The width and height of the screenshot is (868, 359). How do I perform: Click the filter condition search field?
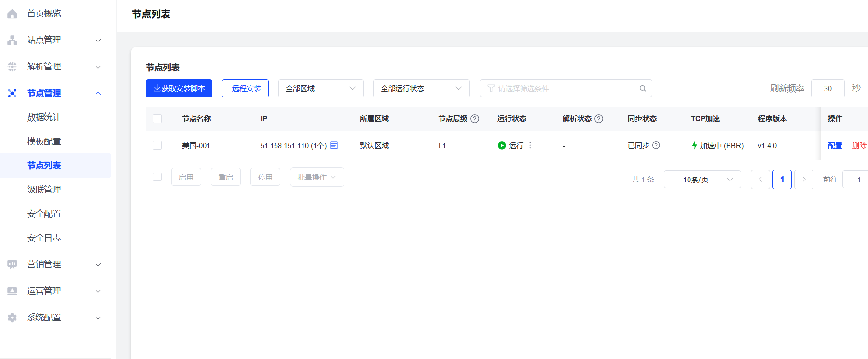566,88
